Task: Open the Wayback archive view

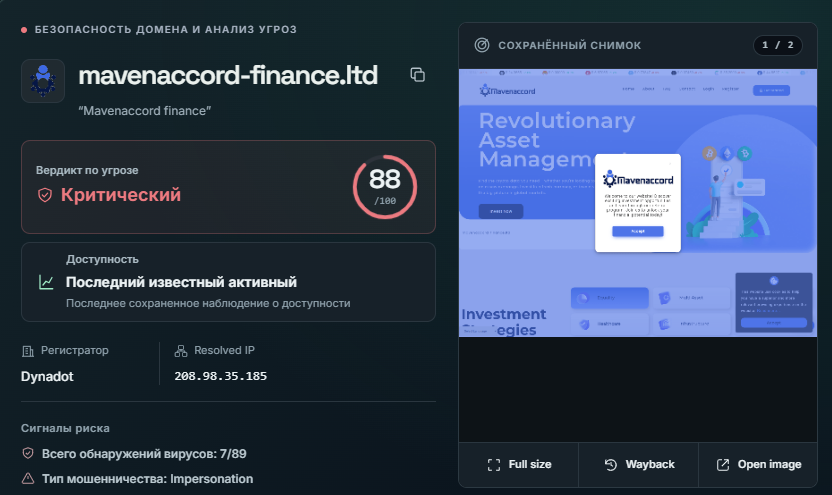Action: (x=639, y=465)
